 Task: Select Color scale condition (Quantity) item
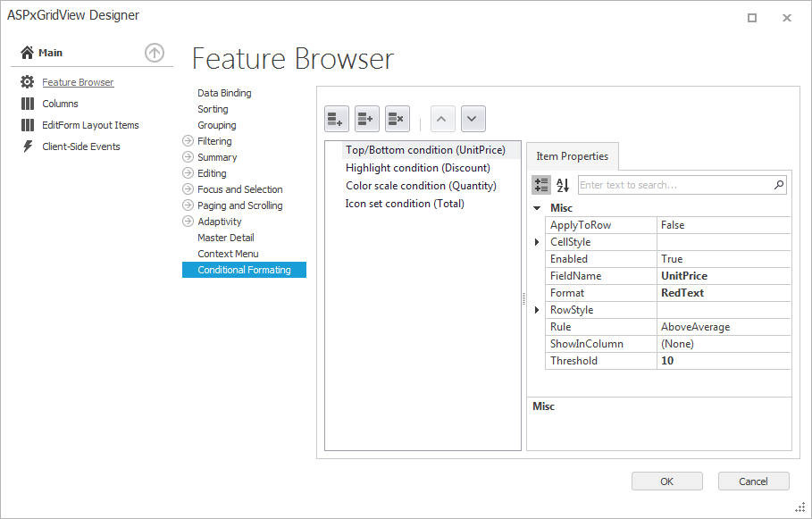click(x=421, y=186)
